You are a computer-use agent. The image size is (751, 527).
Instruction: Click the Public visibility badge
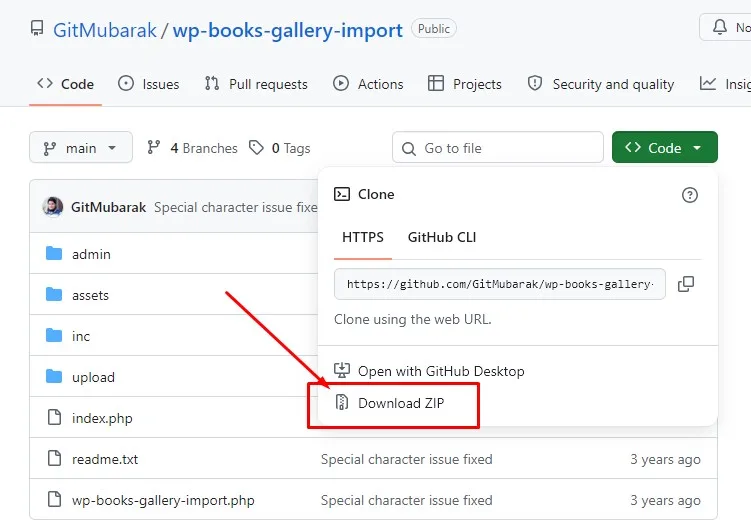point(433,29)
